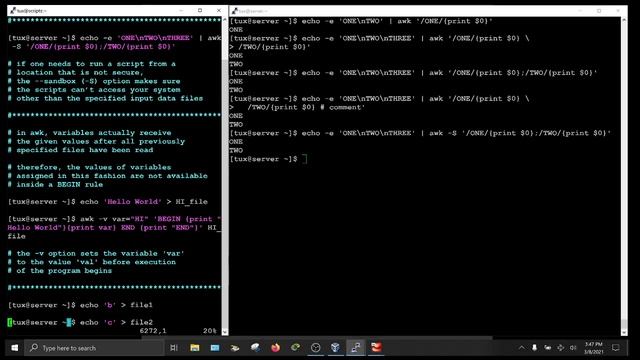This screenshot has width=640, height=360.
Task: Show hidden system tray icons
Action: coord(522,348)
